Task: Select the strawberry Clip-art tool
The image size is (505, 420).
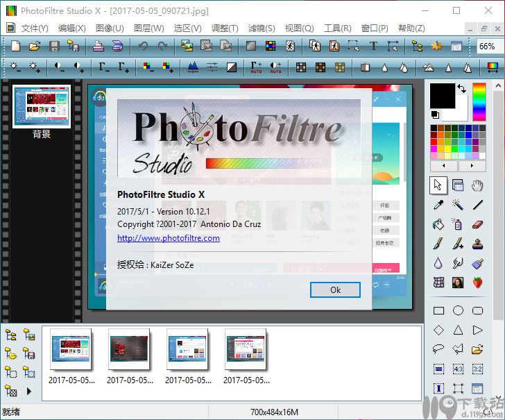Action: 478,283
